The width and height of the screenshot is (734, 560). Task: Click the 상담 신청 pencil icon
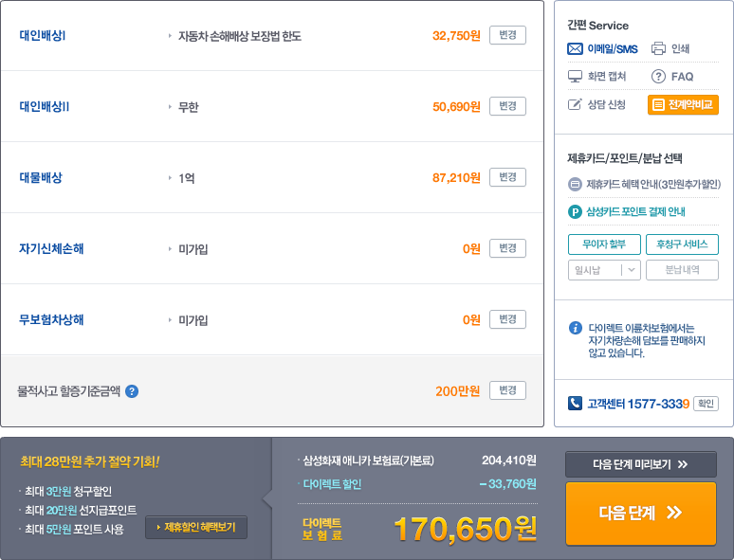575,104
